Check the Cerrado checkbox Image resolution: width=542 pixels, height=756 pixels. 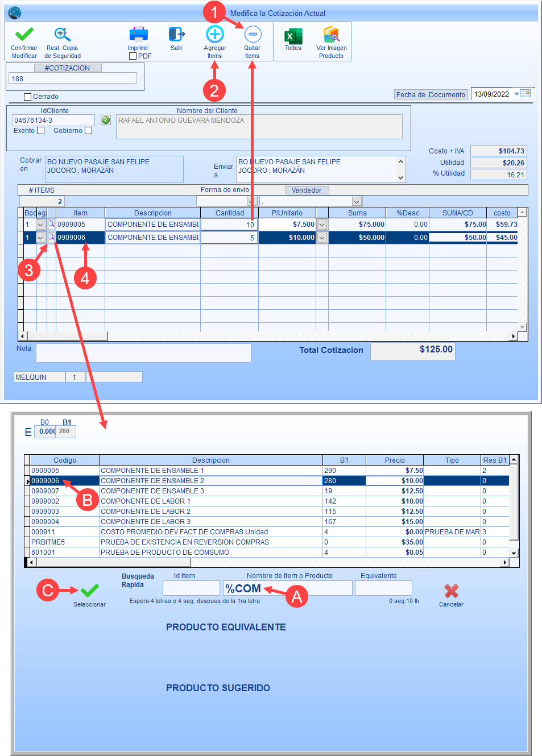[x=27, y=97]
